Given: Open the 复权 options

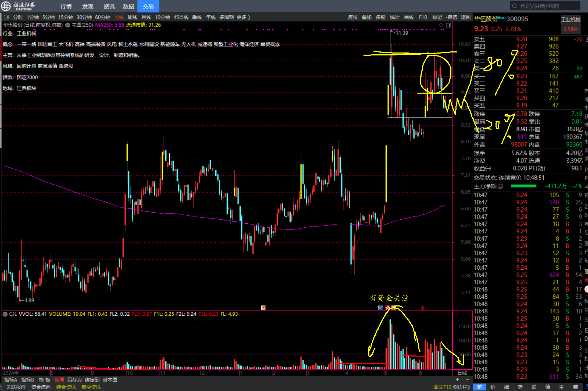Looking at the screenshot, I should [x=353, y=17].
